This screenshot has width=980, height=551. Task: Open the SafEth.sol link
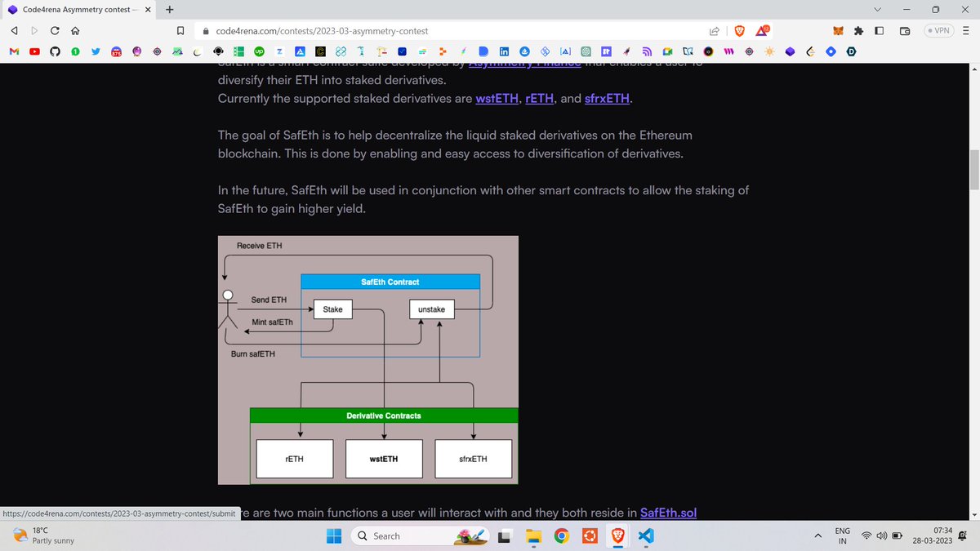point(669,513)
